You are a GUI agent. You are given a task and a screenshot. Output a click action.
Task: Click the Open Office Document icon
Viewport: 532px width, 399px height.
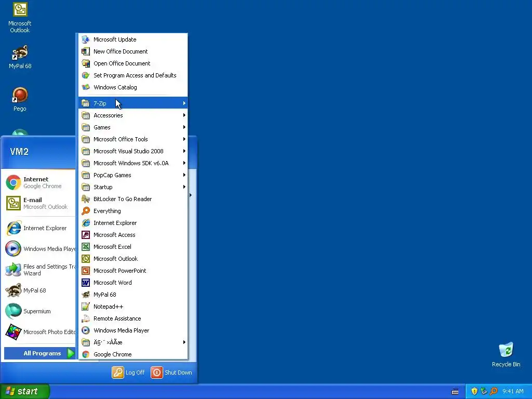tap(86, 63)
